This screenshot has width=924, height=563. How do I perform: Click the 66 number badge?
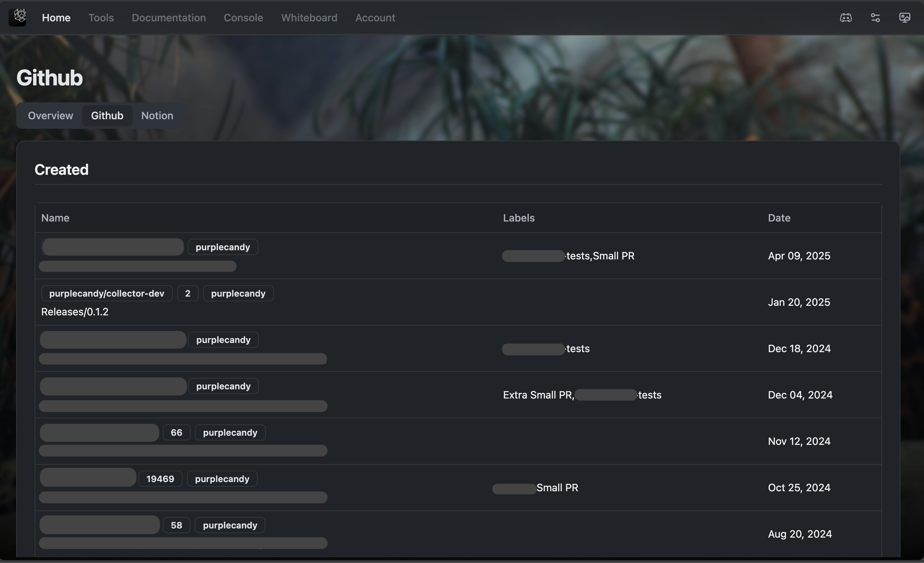pyautogui.click(x=177, y=433)
